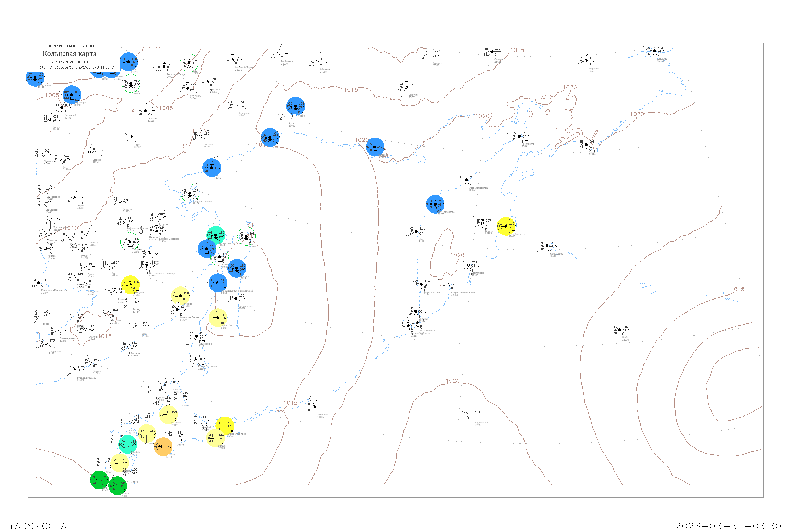Click the Никольское station symbol
Image resolution: width=798 pixels, height=532 pixels.
tap(547, 246)
